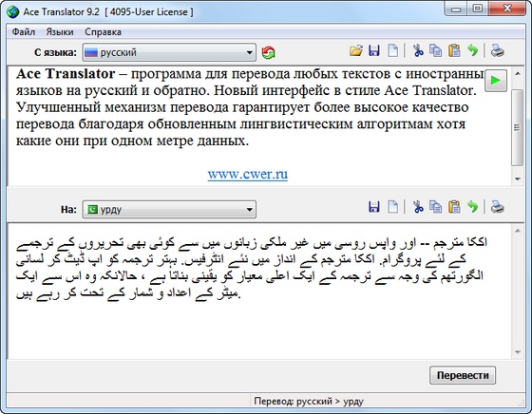Paste clipboard into source pane
This screenshot has height=414, width=532.
(x=454, y=51)
